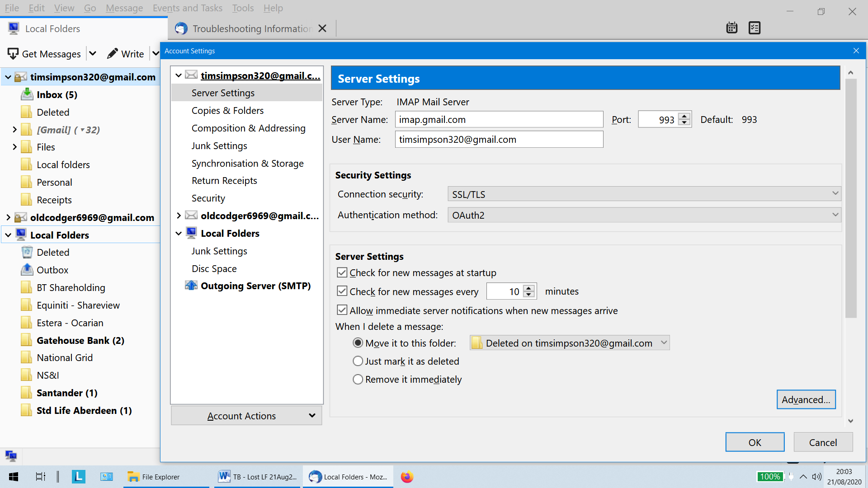Close the Troubleshooting Information tab
Viewport: 868px width, 488px height.
pos(322,28)
